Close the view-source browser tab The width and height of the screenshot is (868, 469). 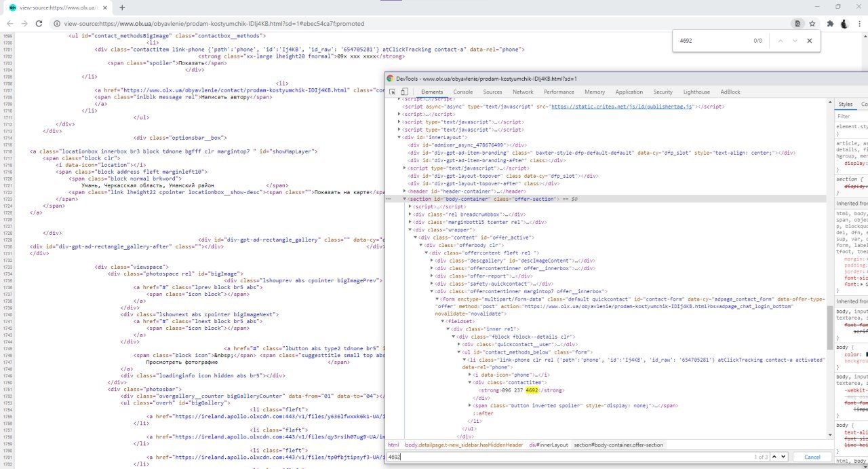106,7
